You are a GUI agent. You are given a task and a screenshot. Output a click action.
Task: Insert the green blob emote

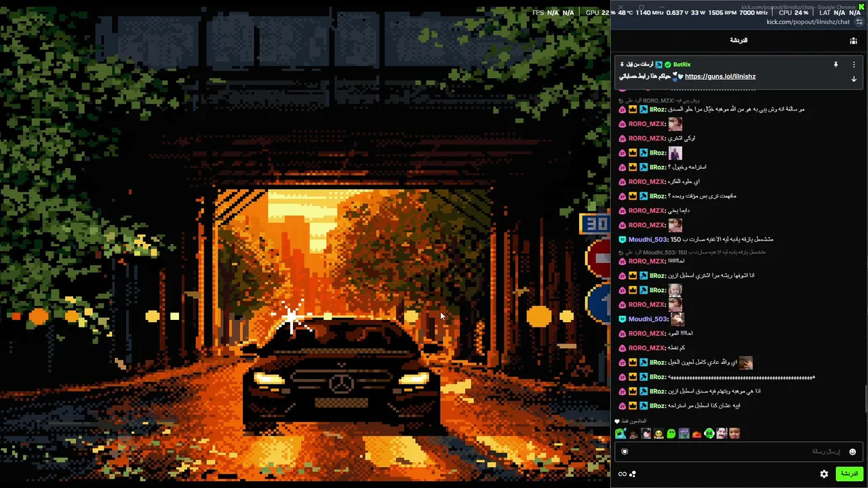click(x=671, y=434)
